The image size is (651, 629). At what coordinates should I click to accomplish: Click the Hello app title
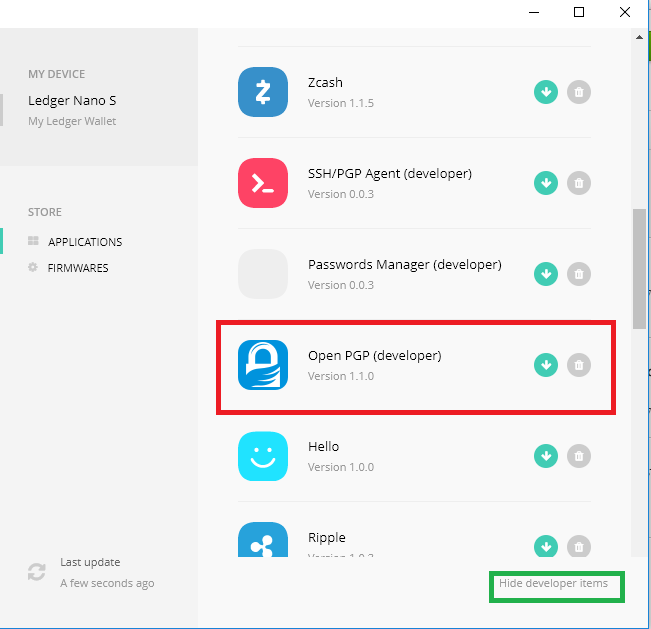(x=323, y=446)
